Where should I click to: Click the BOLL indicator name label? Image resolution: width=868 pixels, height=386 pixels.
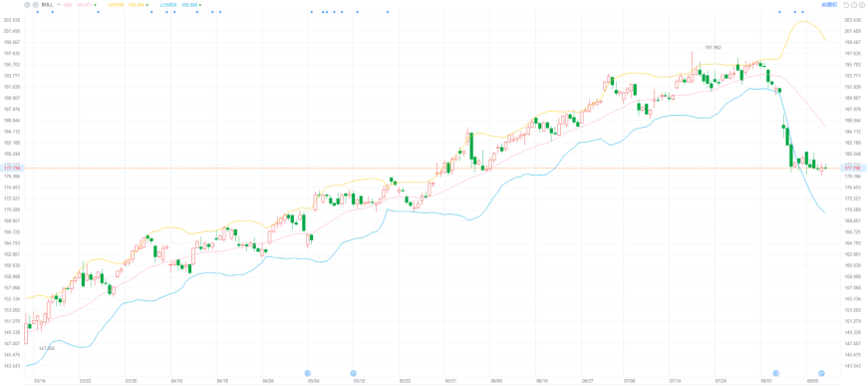point(47,4)
